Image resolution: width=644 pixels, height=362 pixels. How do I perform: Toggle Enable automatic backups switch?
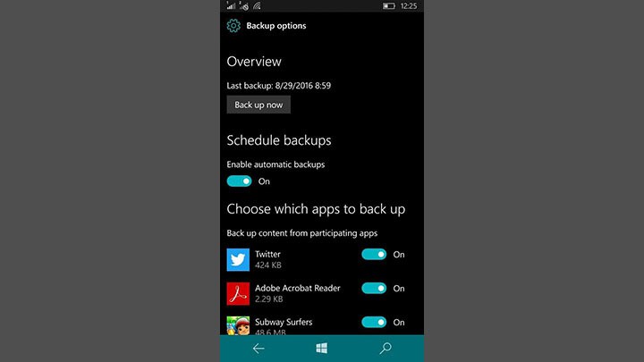239,181
